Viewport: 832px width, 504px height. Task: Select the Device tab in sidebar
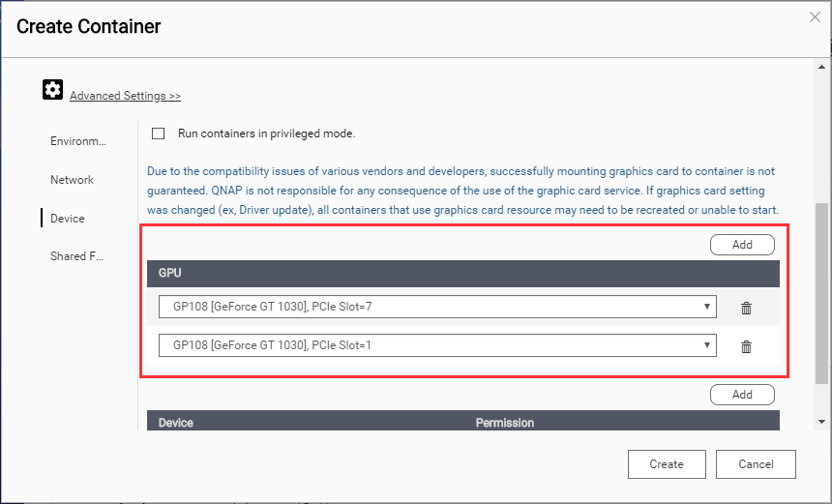pos(68,219)
